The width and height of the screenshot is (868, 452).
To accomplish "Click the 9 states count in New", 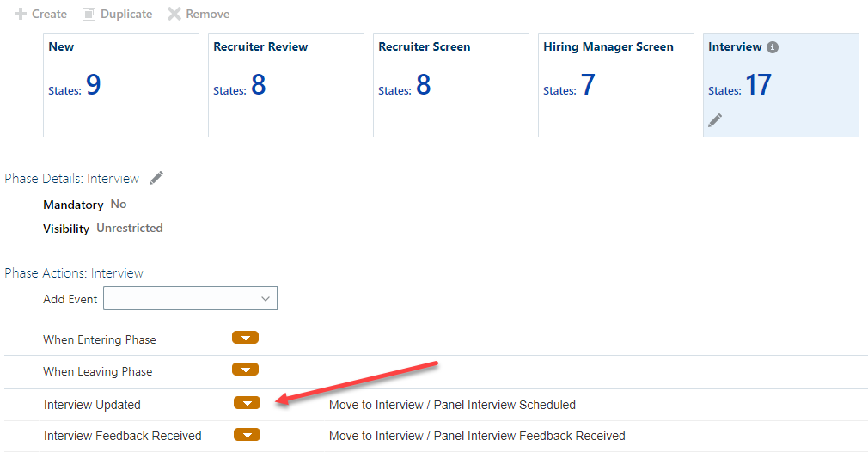I will click(94, 85).
